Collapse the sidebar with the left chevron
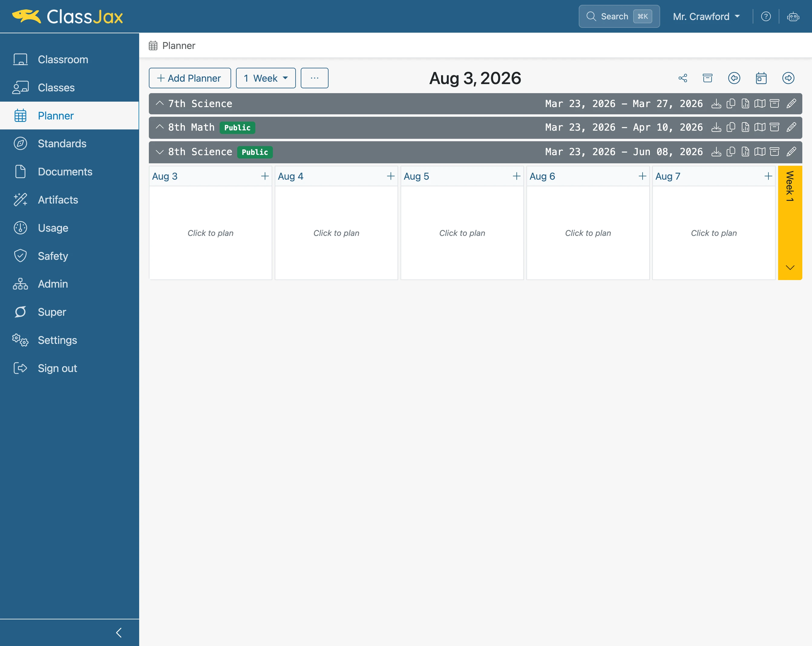The image size is (812, 646). coord(119,632)
